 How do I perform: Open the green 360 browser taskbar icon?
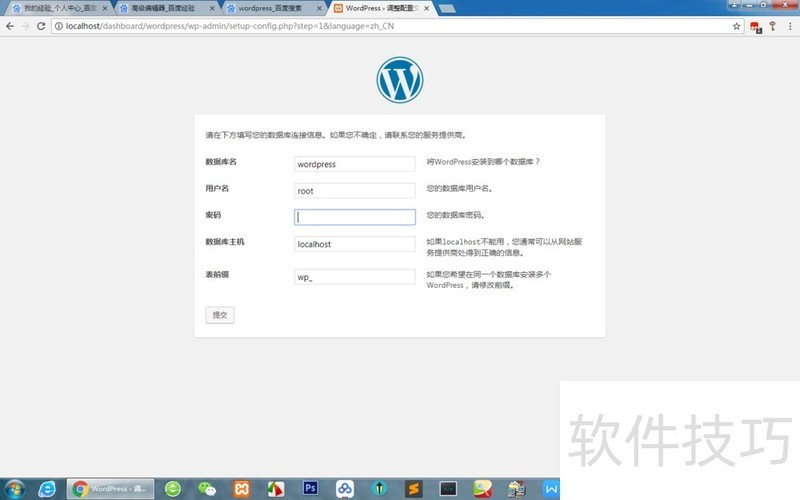click(172, 489)
